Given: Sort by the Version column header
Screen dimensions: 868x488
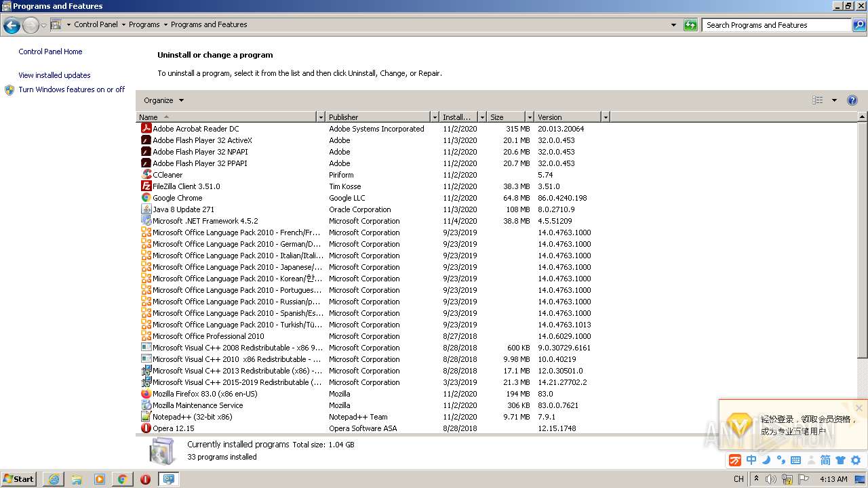Looking at the screenshot, I should click(568, 117).
